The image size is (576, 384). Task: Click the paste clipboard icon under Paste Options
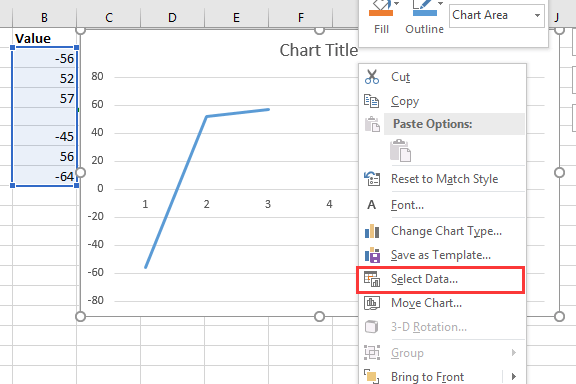[x=400, y=151]
